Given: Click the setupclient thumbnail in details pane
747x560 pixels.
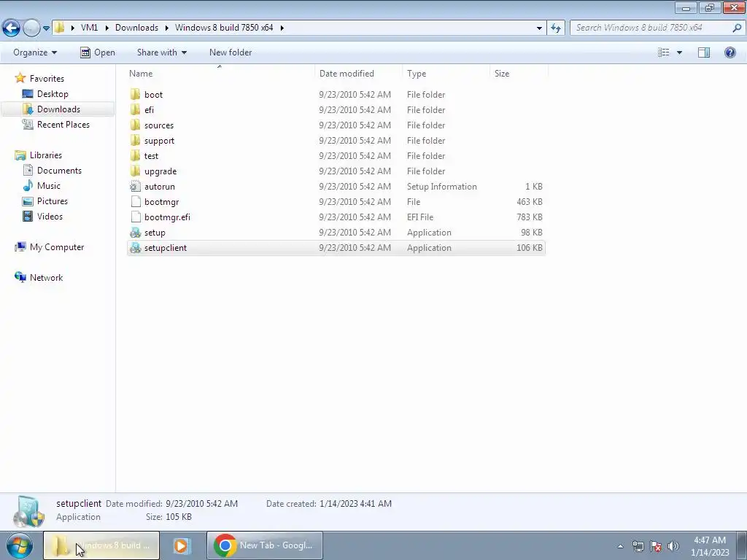Looking at the screenshot, I should (29, 512).
